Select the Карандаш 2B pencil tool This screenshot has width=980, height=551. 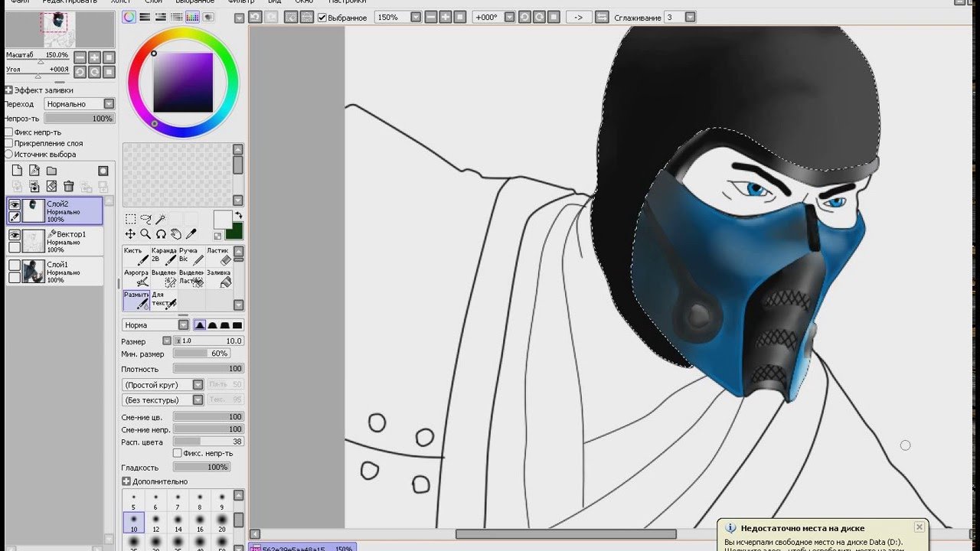click(163, 256)
